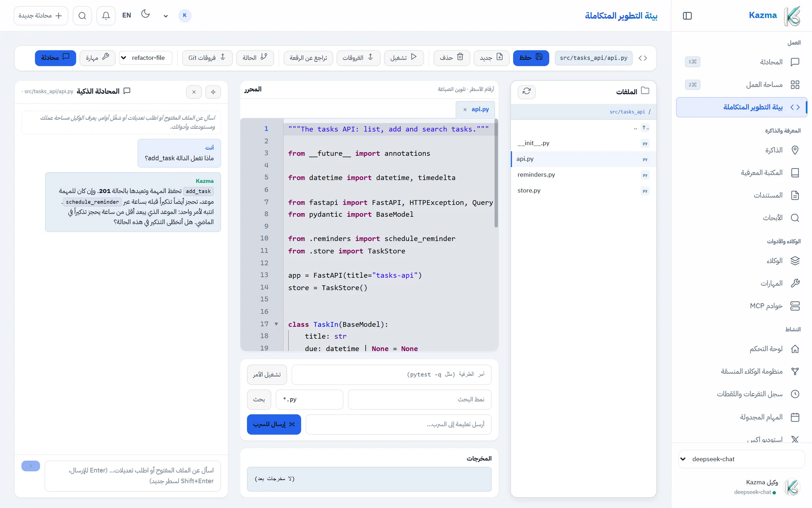Revert hunk using تراجع عن الرقعة
The image size is (812, 508).
[x=308, y=58]
